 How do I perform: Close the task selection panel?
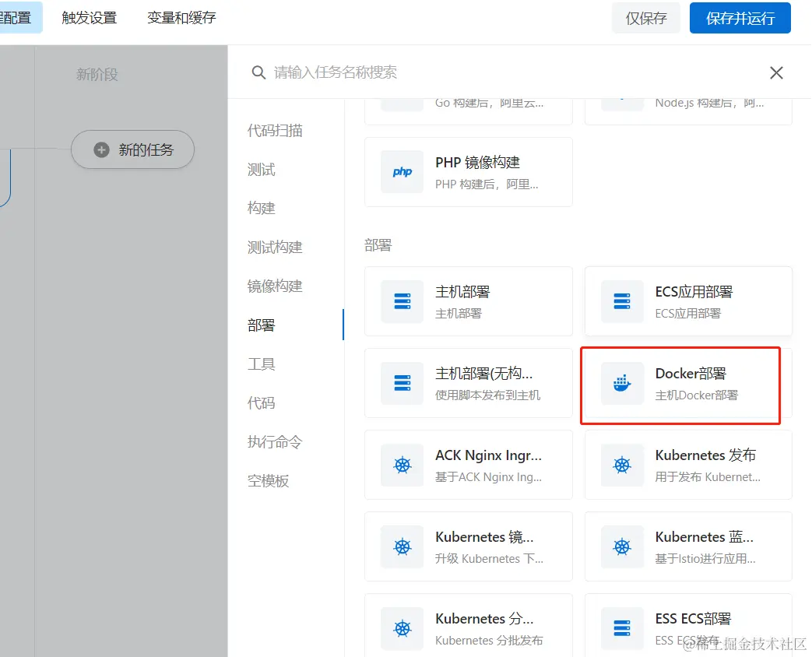click(776, 72)
